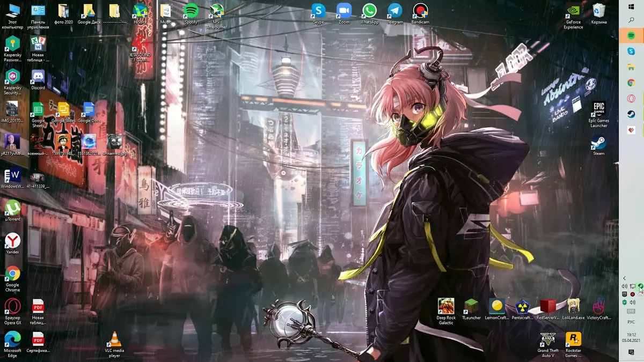Open the Корзина recycle bin
The height and width of the screenshot is (362, 644).
(x=598, y=14)
